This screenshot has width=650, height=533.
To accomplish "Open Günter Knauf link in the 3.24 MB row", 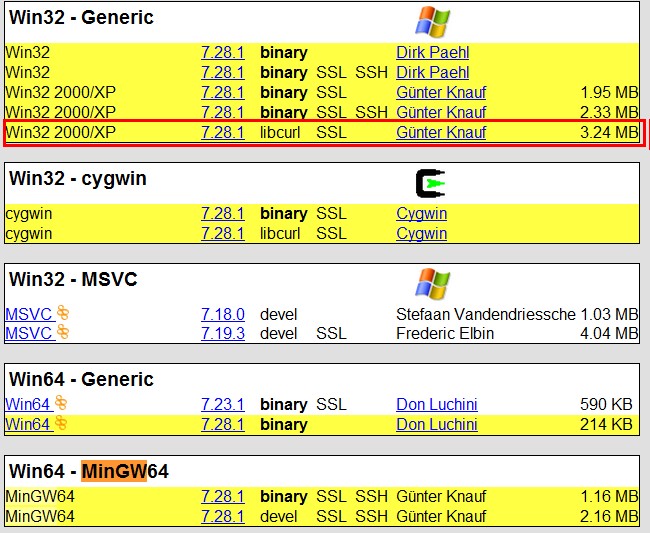I will [441, 133].
